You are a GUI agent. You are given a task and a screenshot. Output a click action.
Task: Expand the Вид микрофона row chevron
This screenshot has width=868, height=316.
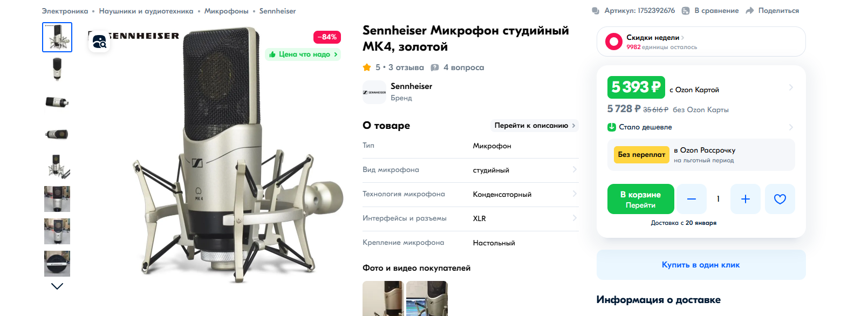coord(575,169)
